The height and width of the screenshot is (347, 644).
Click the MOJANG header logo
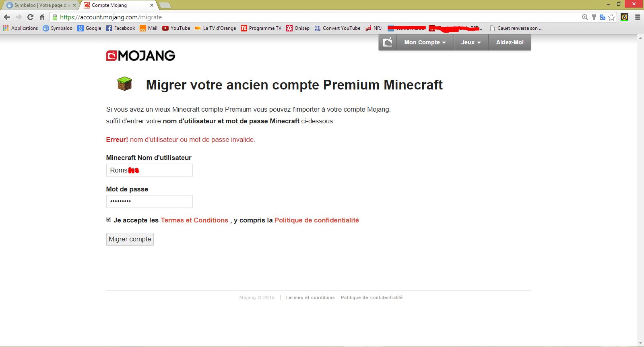(140, 56)
